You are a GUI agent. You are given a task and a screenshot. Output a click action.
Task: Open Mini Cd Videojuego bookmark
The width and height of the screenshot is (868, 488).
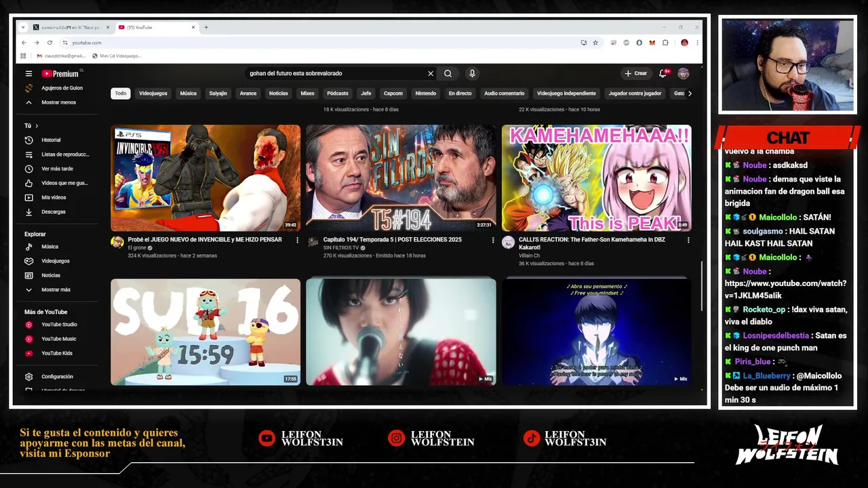coord(117,56)
